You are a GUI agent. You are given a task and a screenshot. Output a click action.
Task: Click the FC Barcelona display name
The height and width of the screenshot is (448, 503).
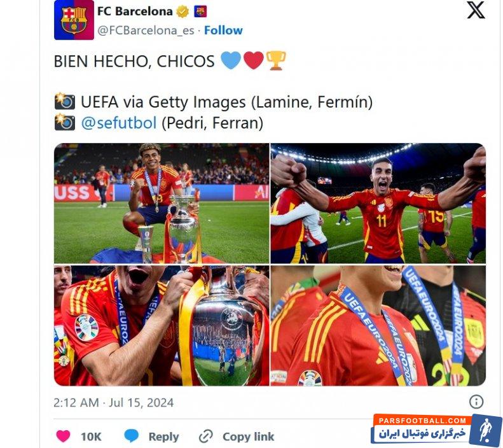pyautogui.click(x=135, y=11)
